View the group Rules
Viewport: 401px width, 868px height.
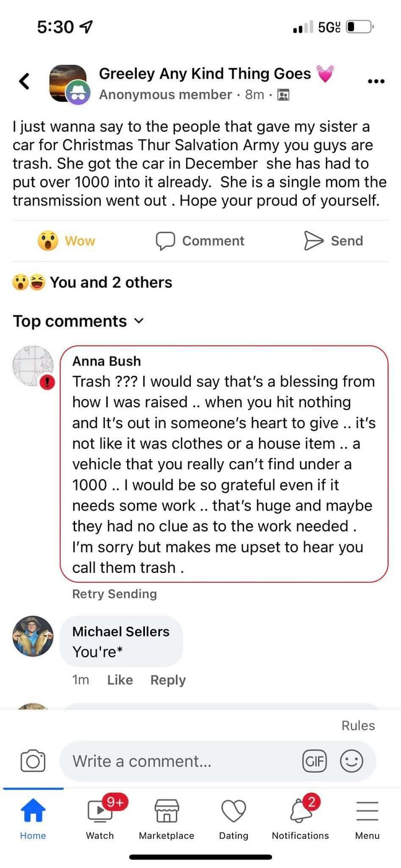[x=357, y=725]
